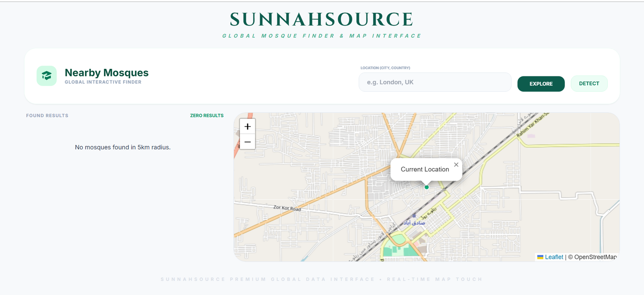Focus the location city, country input field
The image size is (644, 295).
(x=435, y=82)
